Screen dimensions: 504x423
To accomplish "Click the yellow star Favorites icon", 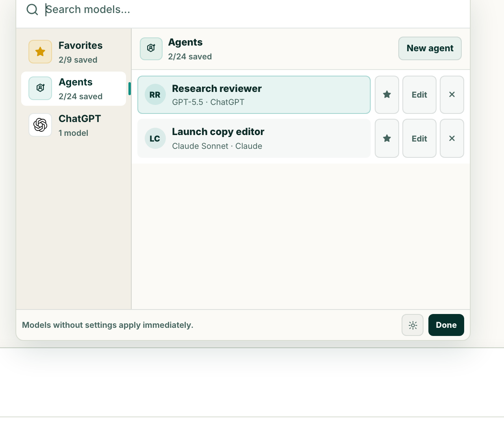I will [40, 52].
